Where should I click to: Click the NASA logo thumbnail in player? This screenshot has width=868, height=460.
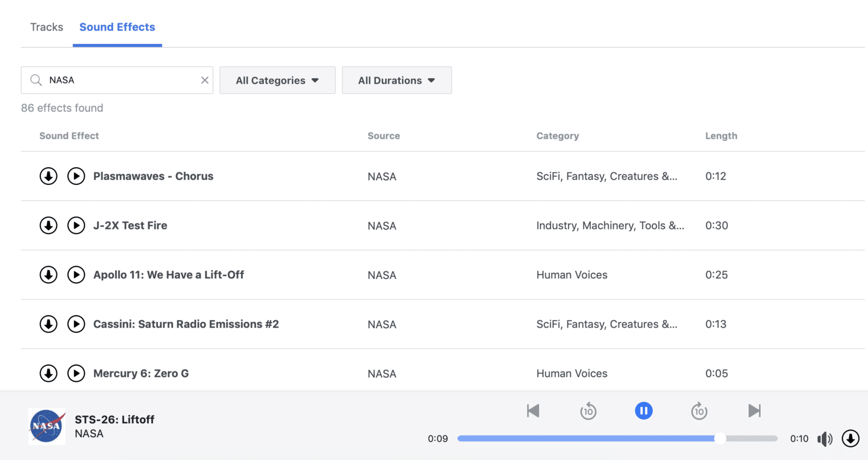pyautogui.click(x=47, y=426)
